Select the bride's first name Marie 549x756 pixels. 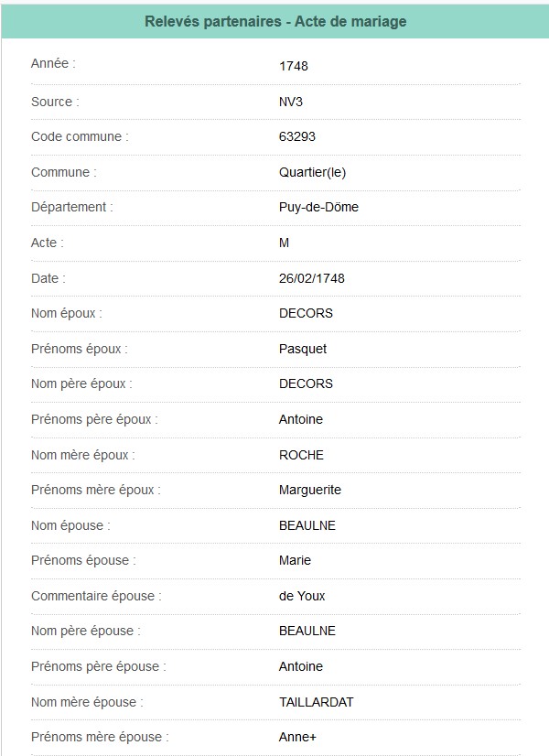[295, 560]
